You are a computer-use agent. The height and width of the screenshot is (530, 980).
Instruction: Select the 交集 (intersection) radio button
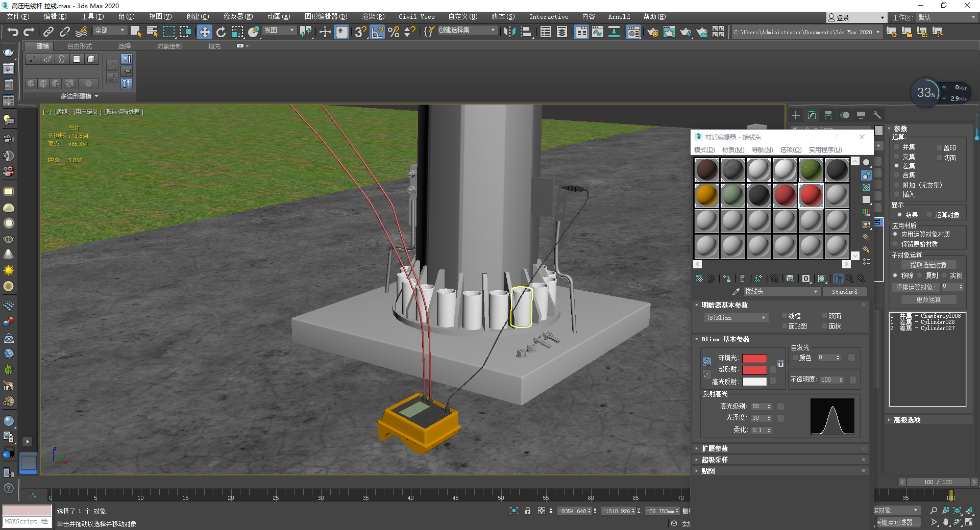(x=896, y=157)
